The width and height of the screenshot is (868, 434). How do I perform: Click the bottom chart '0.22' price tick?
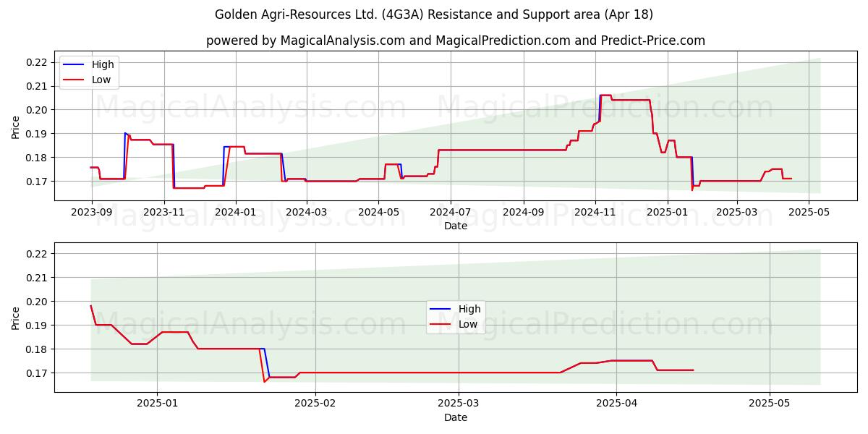point(36,254)
